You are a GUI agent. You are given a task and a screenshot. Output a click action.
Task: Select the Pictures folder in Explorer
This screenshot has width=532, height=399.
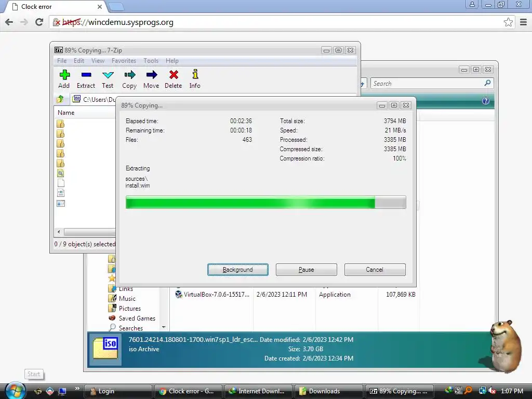[129, 309]
